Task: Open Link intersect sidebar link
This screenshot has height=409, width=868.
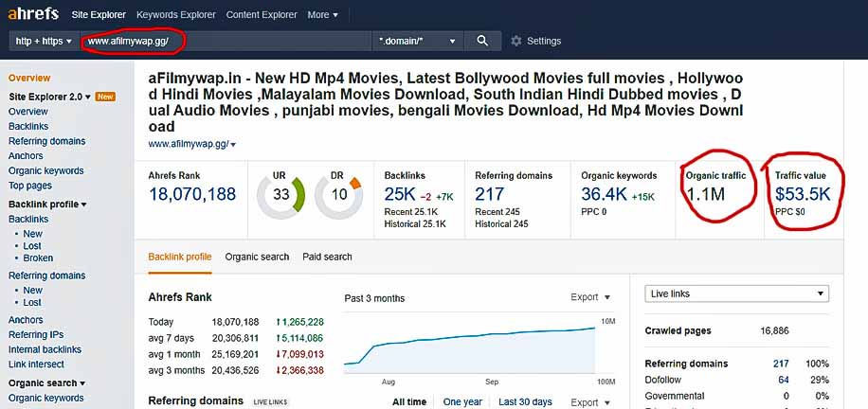Action: pyautogui.click(x=36, y=365)
